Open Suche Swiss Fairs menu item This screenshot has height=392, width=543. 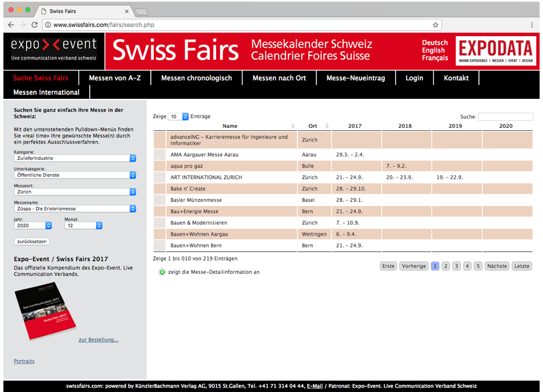[41, 78]
